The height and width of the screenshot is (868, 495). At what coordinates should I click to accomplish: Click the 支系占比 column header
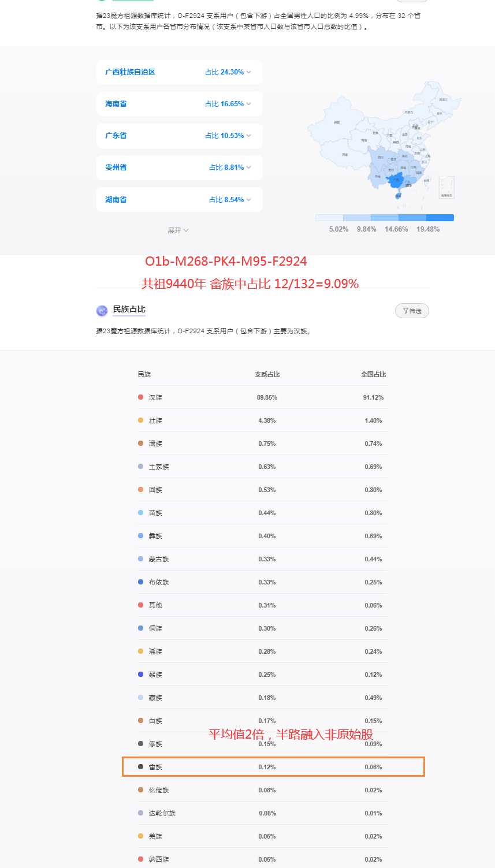click(x=267, y=374)
